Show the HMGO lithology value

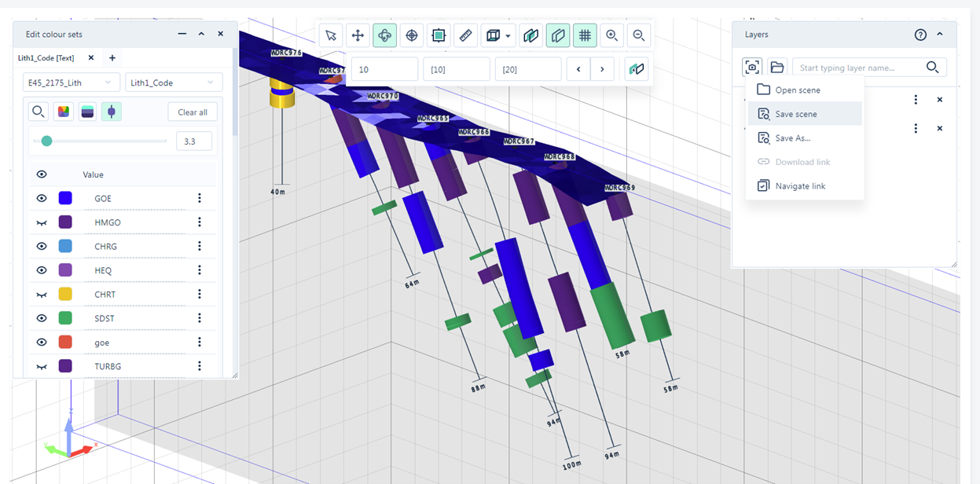click(42, 222)
